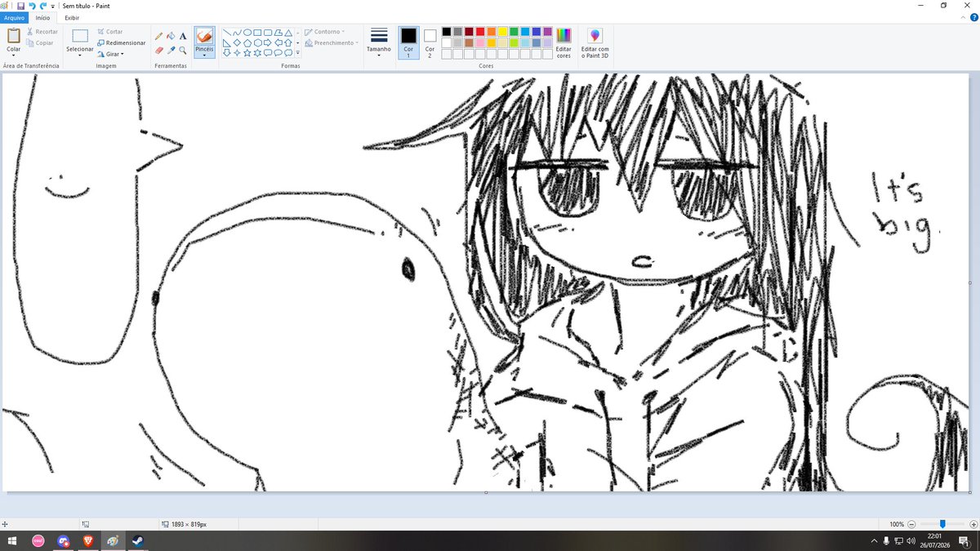
Task: Select Cor 1 foreground color
Action: pos(408,43)
